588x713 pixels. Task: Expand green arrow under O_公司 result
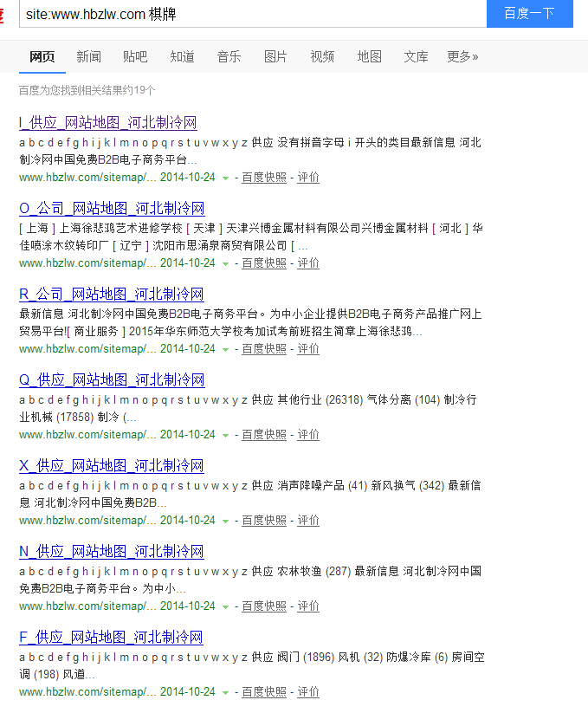point(225,264)
